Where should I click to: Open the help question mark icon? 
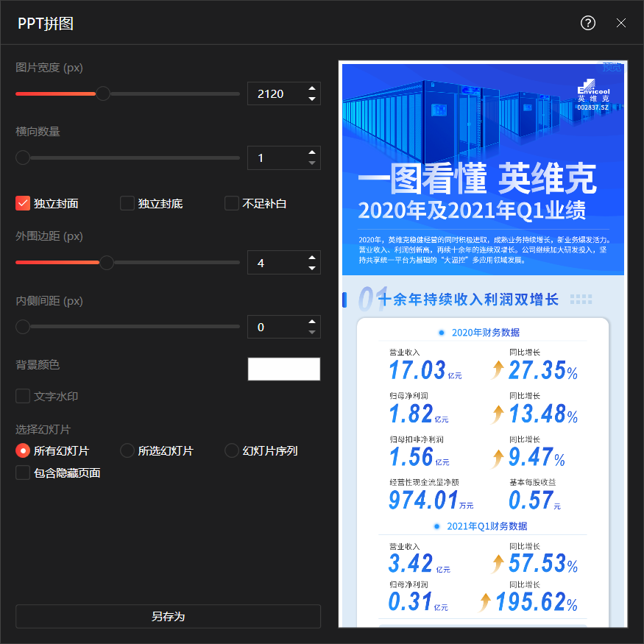[588, 23]
